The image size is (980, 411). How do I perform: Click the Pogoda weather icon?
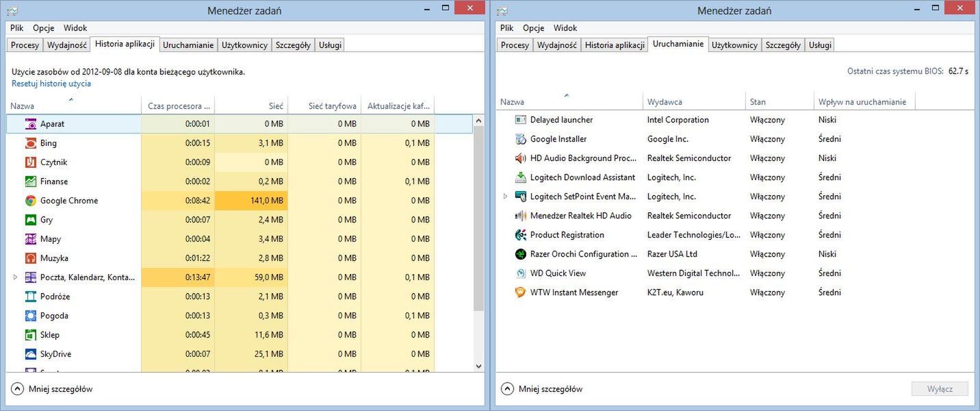pyautogui.click(x=30, y=316)
